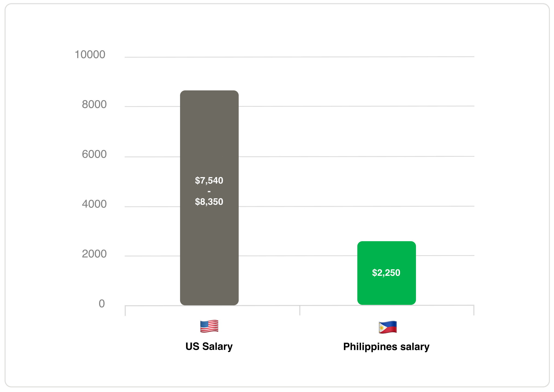This screenshot has height=392, width=554.
Task: Click the US flag icon
Action: (209, 326)
